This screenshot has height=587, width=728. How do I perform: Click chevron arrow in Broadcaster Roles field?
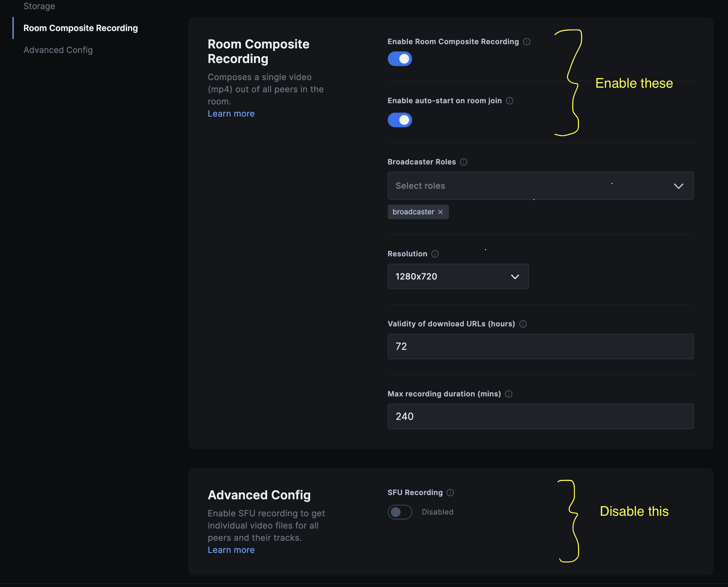tap(678, 186)
